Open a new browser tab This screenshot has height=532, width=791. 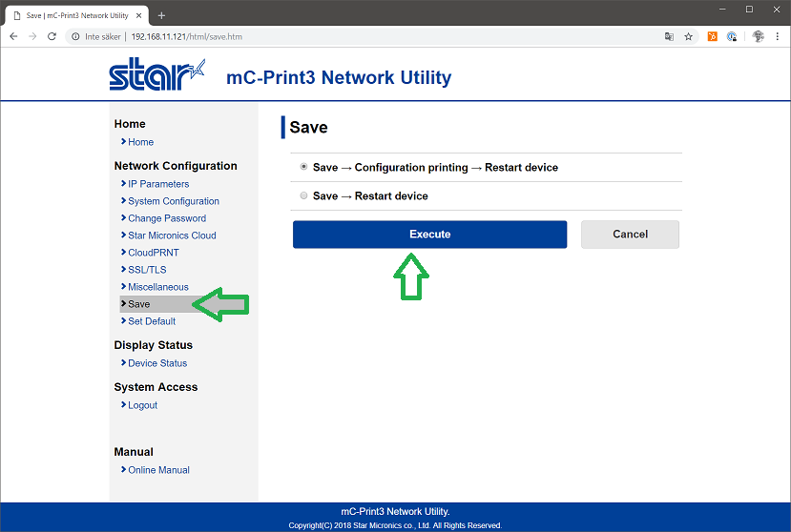point(161,15)
